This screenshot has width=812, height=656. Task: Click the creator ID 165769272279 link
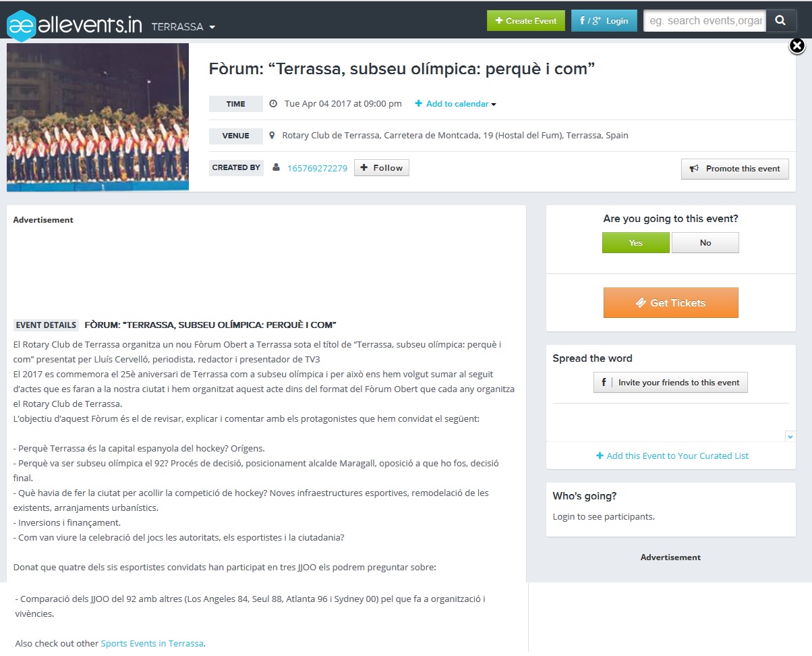pos(317,168)
